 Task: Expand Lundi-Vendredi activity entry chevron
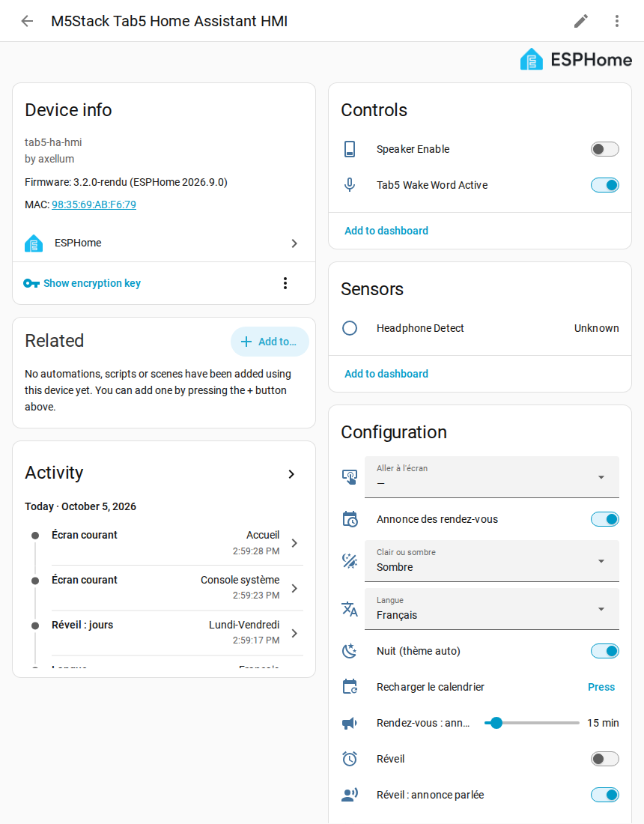[x=295, y=633]
